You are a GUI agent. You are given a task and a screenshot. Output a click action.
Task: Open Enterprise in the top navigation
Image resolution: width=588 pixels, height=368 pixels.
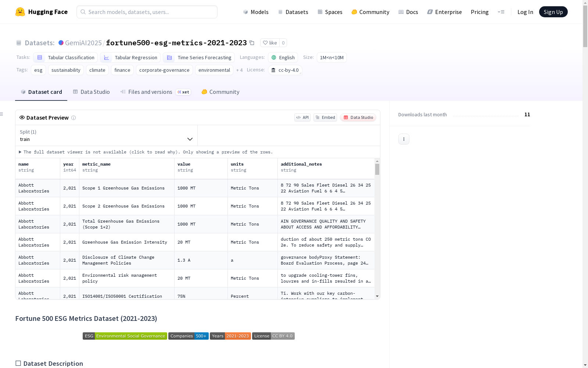(445, 12)
